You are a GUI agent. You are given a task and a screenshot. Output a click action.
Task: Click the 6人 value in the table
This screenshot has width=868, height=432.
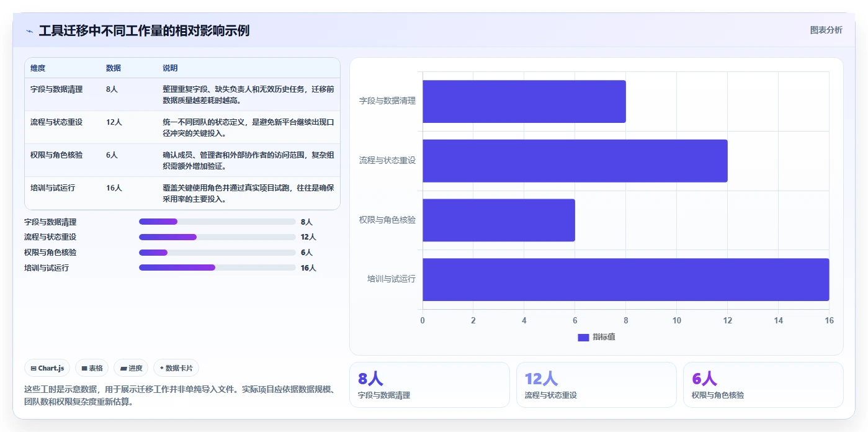tap(112, 155)
